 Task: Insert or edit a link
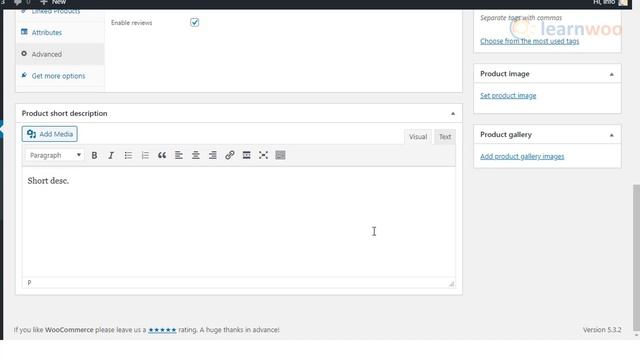point(230,155)
